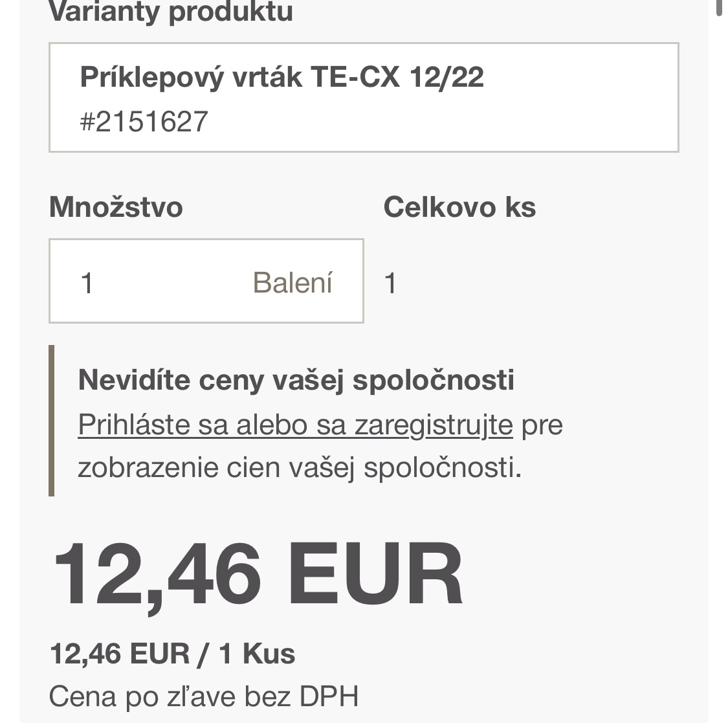Click the Celkovo ks label
The image size is (728, 723).
459,207
